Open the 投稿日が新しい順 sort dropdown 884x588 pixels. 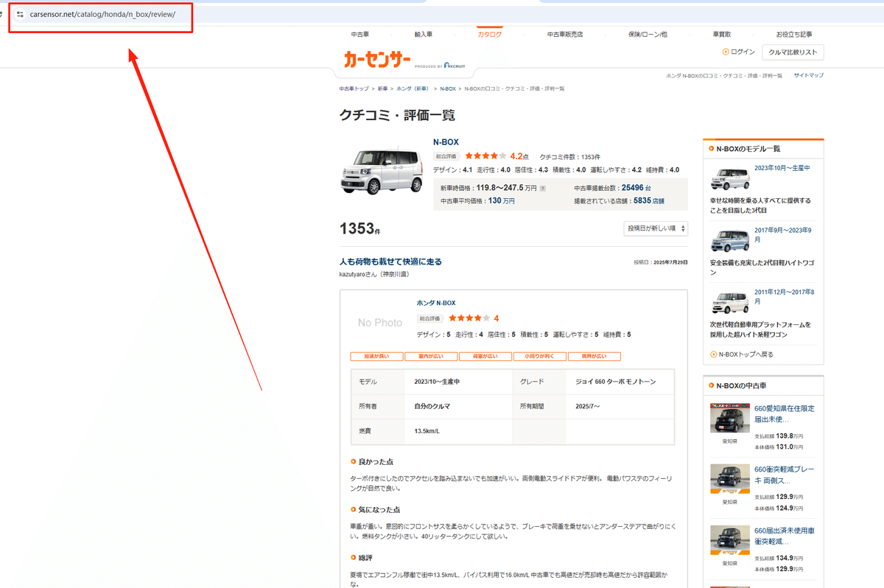tap(656, 228)
